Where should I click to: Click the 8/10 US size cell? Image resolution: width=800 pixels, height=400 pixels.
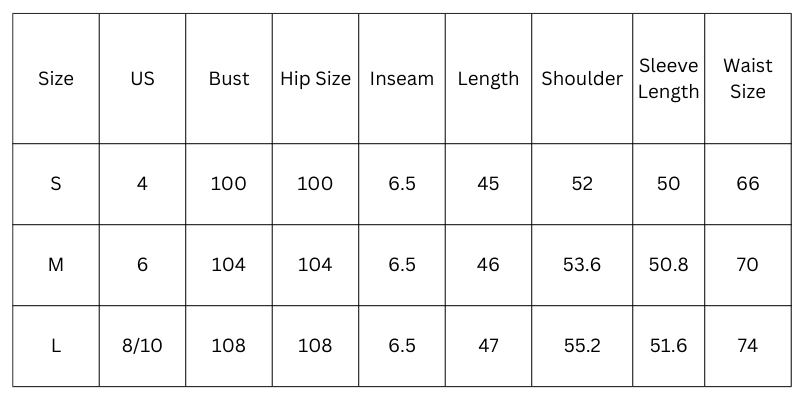click(x=142, y=346)
